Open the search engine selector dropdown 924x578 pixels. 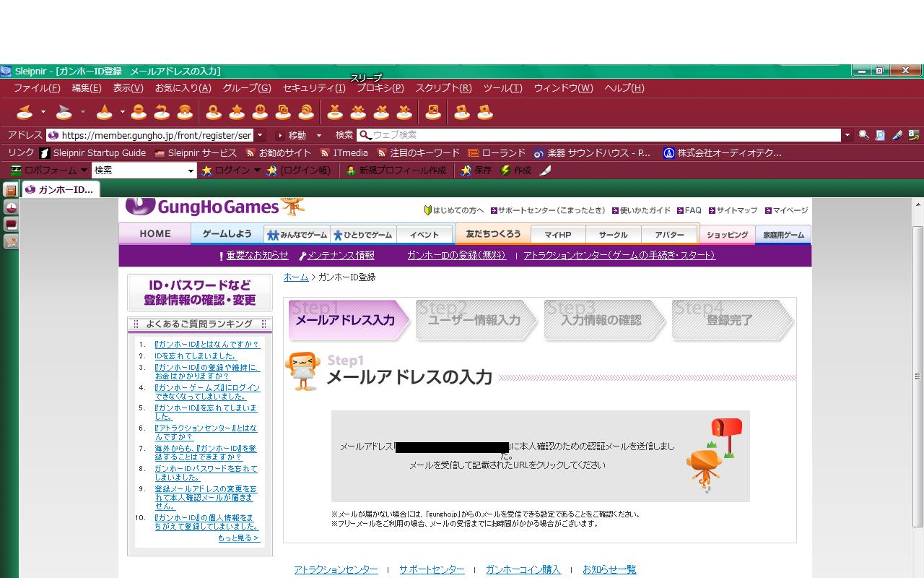365,135
